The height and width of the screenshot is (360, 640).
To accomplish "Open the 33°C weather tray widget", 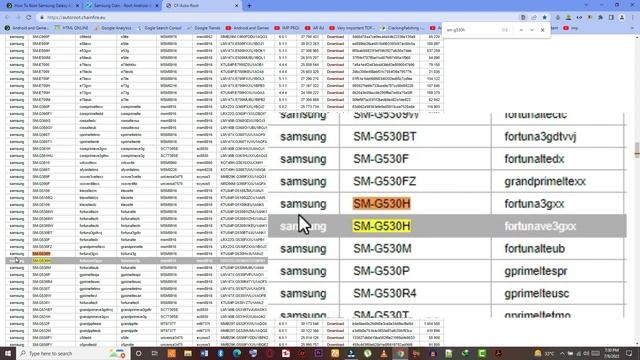I will pos(544,353).
